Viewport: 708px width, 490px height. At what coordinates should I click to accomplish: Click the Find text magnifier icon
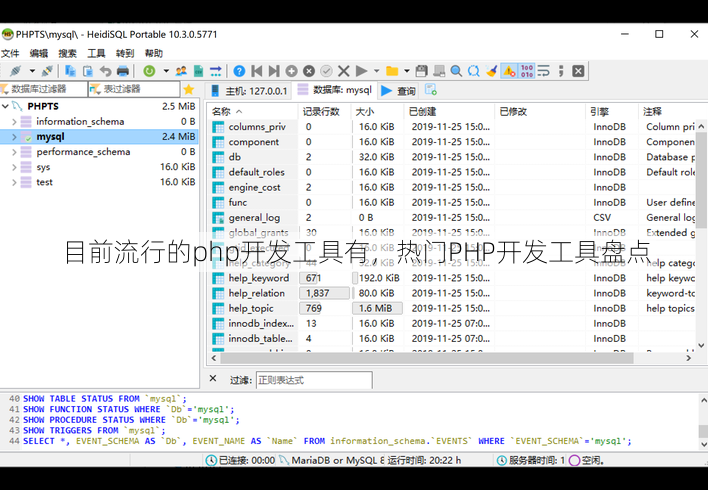(456, 71)
